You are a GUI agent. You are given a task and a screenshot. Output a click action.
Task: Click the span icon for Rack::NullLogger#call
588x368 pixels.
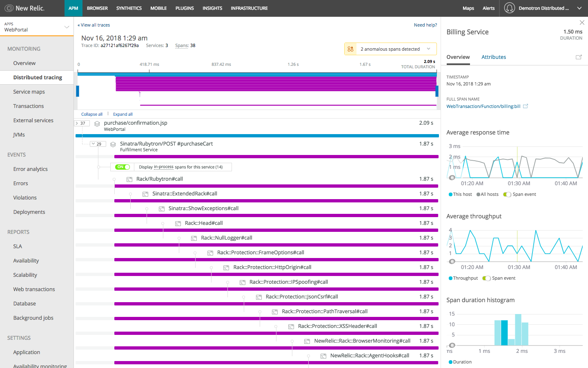coord(194,238)
